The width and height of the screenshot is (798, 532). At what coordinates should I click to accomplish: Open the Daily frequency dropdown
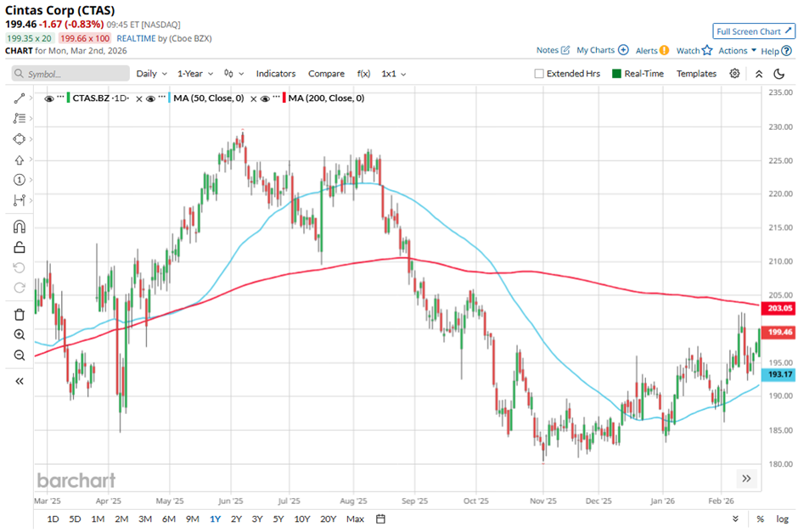151,74
